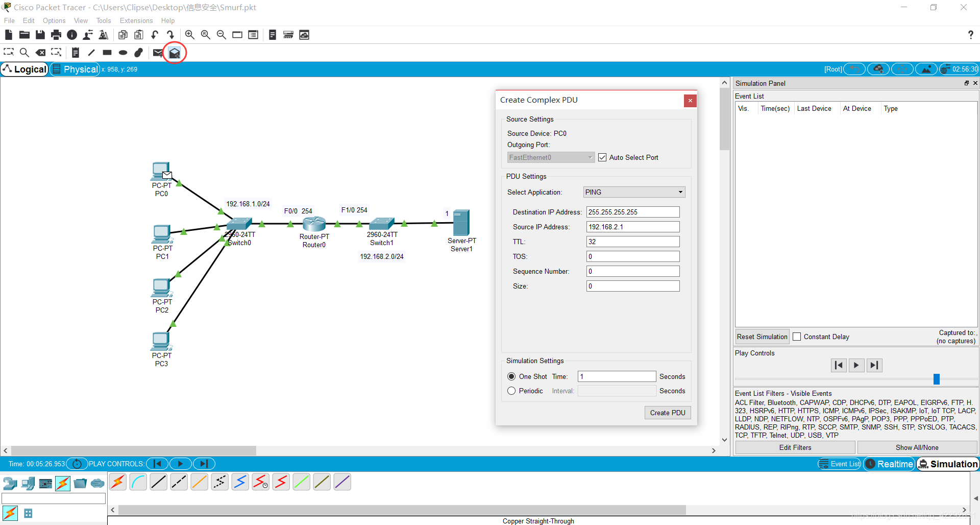Select the Draw Line tool
This screenshot has height=525, width=980.
point(91,52)
